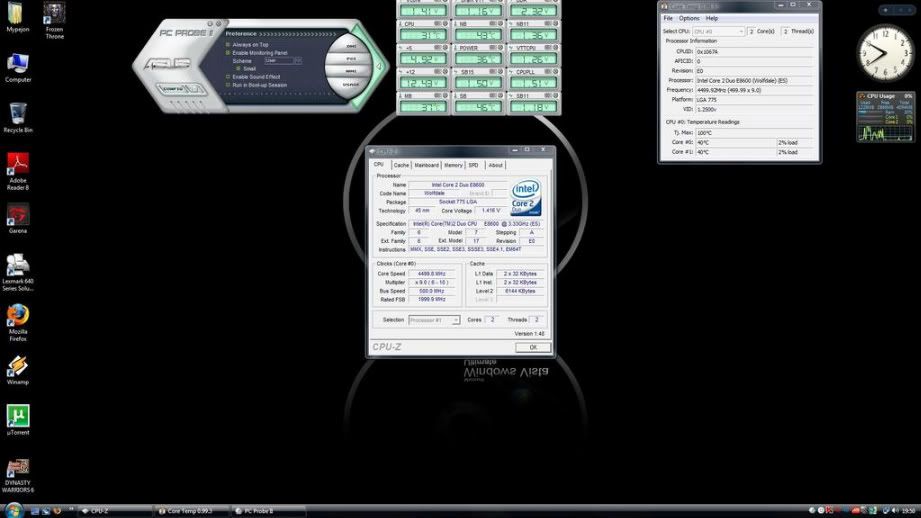Click the Rated FSB value in CPU-Z
Viewport: 921px width, 518px height.
click(x=431, y=300)
